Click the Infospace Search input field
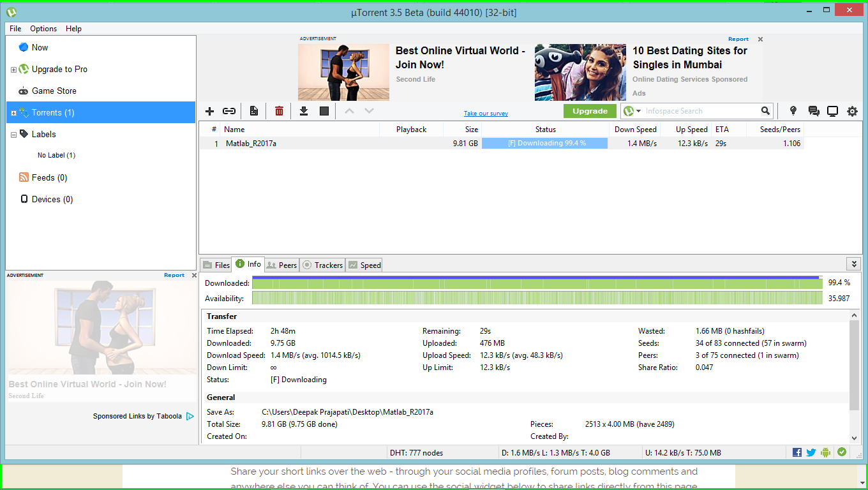868x490 pixels. tap(701, 111)
